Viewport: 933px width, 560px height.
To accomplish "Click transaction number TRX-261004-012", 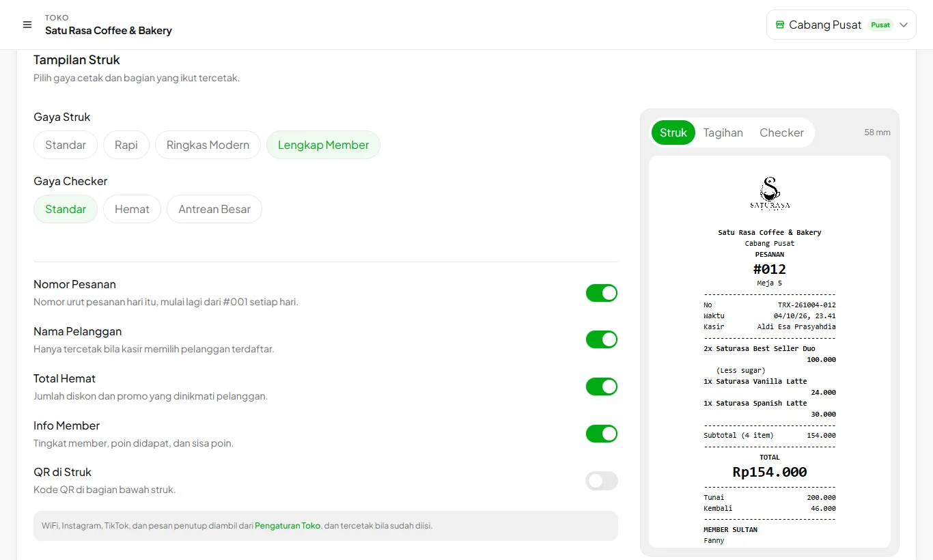I will click(807, 305).
